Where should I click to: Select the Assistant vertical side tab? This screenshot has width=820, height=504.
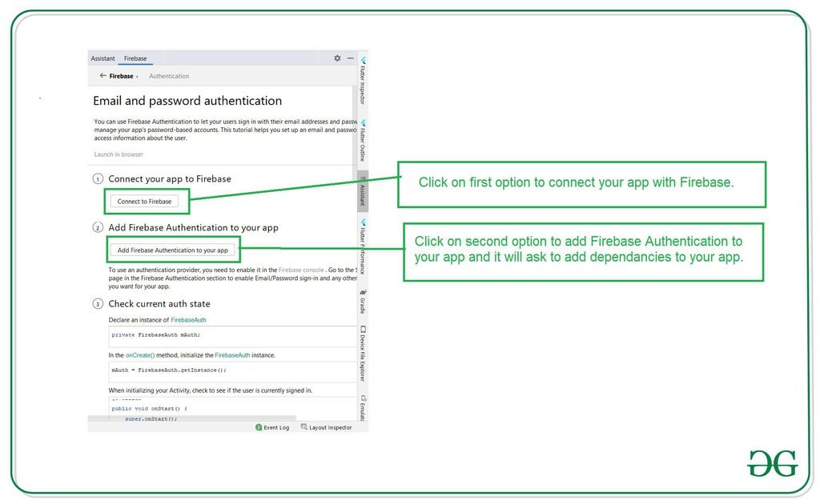(363, 191)
